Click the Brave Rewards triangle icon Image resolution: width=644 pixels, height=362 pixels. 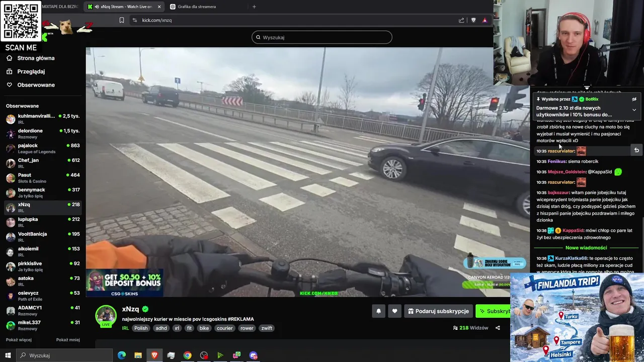pos(485,20)
